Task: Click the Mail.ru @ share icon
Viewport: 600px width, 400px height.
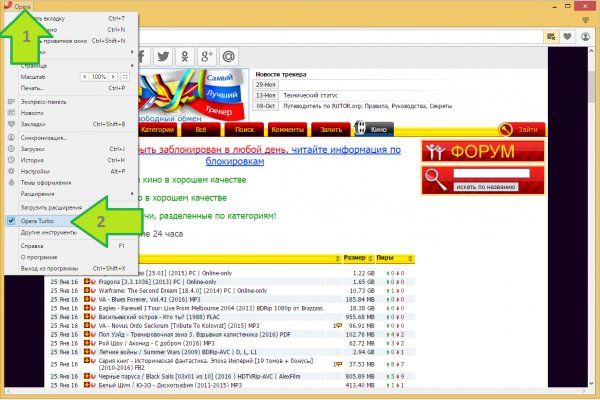Action: [230, 57]
